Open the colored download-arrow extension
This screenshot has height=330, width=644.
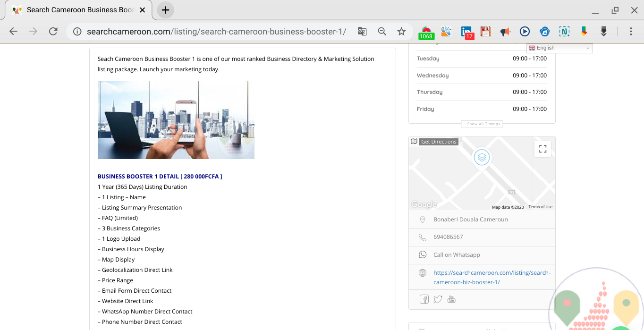click(584, 32)
